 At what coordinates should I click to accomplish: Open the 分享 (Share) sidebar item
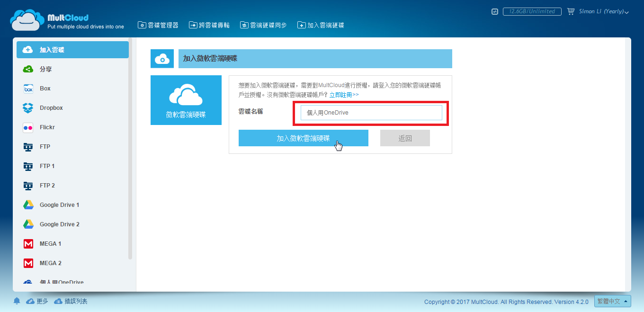(45, 69)
